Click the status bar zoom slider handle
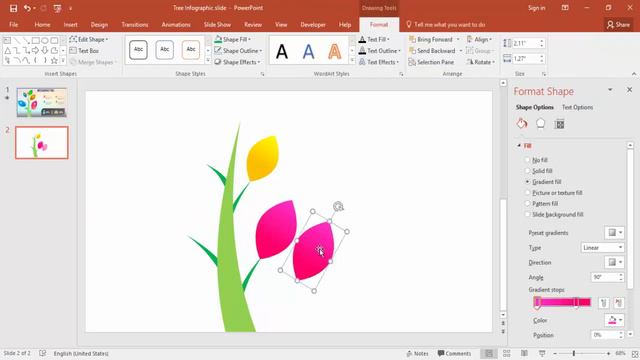 [x=573, y=353]
